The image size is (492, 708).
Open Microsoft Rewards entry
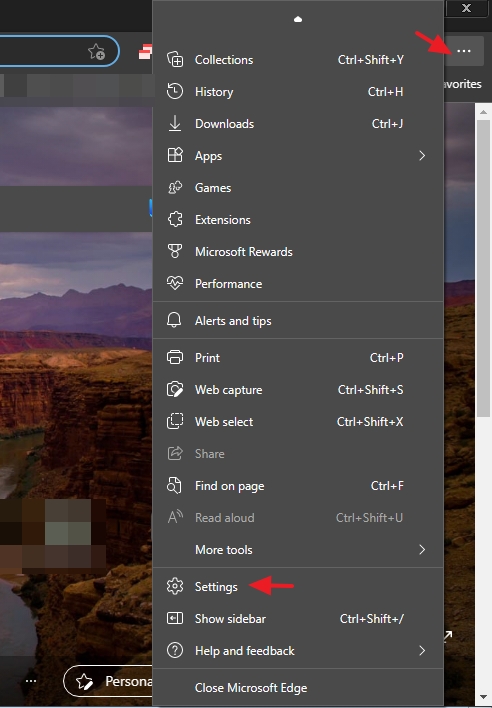click(x=298, y=252)
